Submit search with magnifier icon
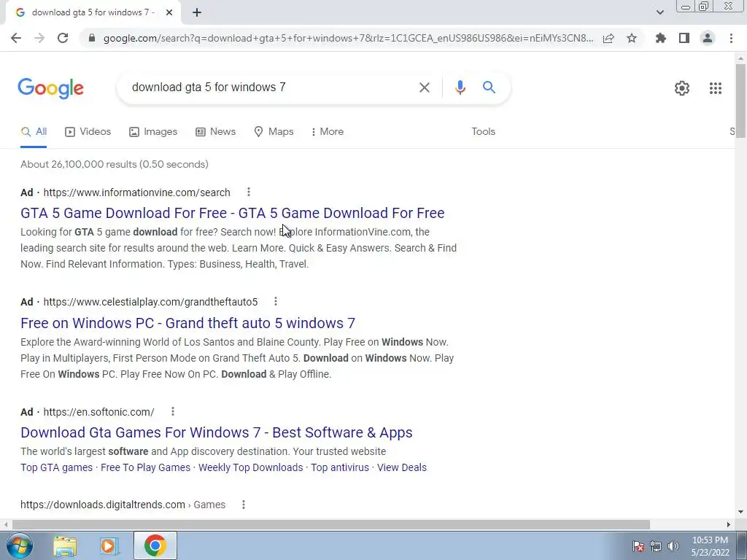The width and height of the screenshot is (747, 560). pyautogui.click(x=489, y=87)
